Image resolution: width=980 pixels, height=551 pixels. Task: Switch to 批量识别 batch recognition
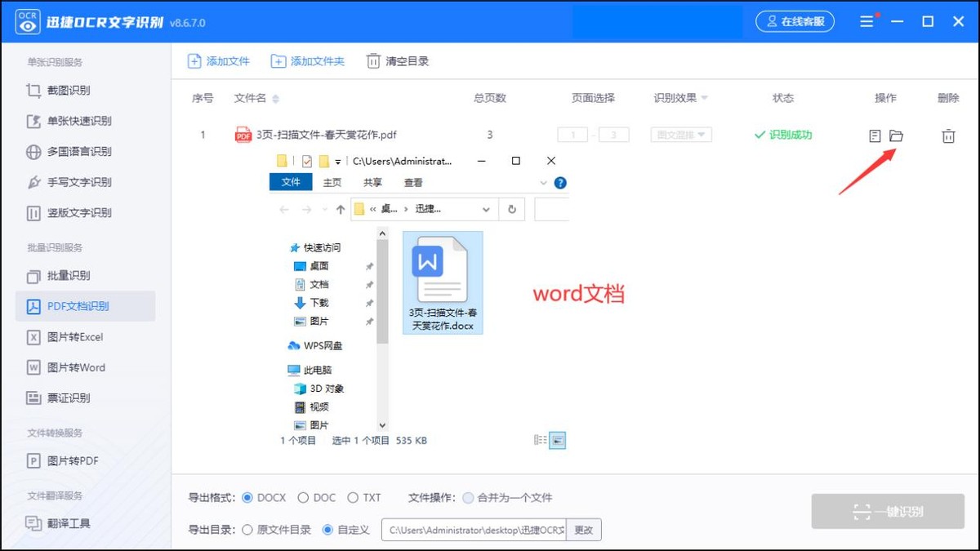[59, 275]
